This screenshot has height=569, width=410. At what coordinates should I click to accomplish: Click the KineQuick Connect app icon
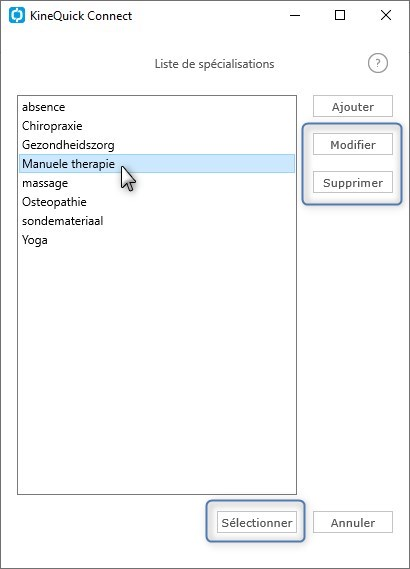(x=17, y=15)
